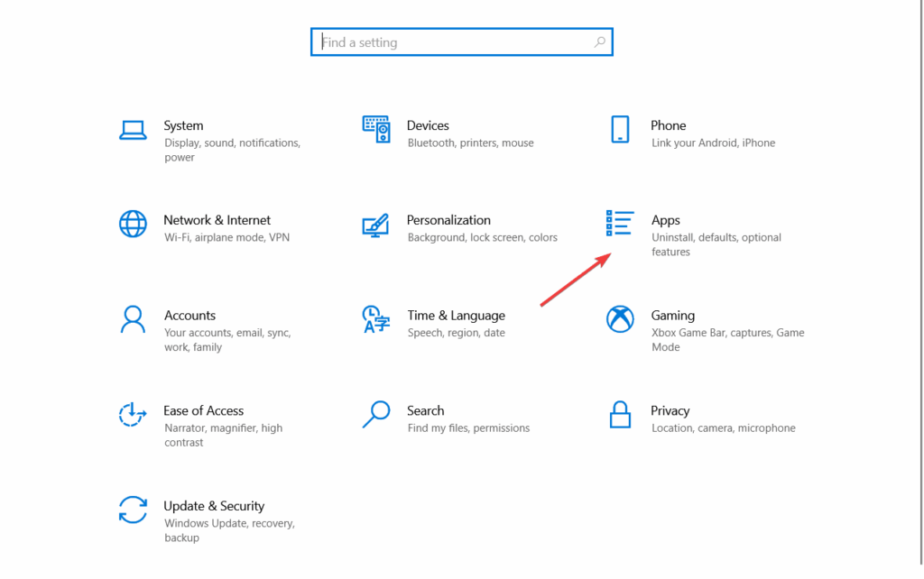924x579 pixels.
Task: Click the Ease of Access icon
Action: (133, 414)
